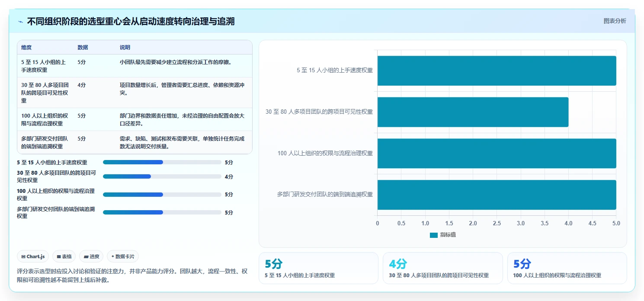Image resolution: width=644 pixels, height=301 pixels.
Task: Click table cell 30 至 80 人多项目团队的跨项目可见性权重
Action: (45, 93)
